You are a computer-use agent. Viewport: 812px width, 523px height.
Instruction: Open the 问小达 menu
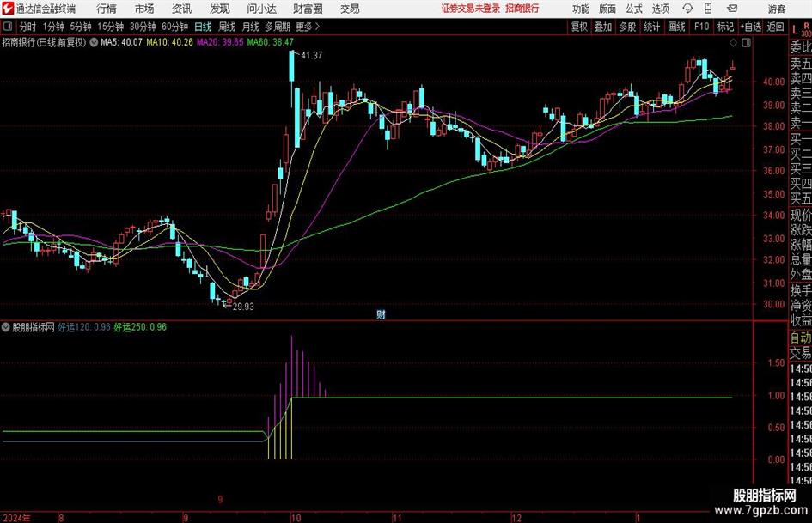coord(261,9)
